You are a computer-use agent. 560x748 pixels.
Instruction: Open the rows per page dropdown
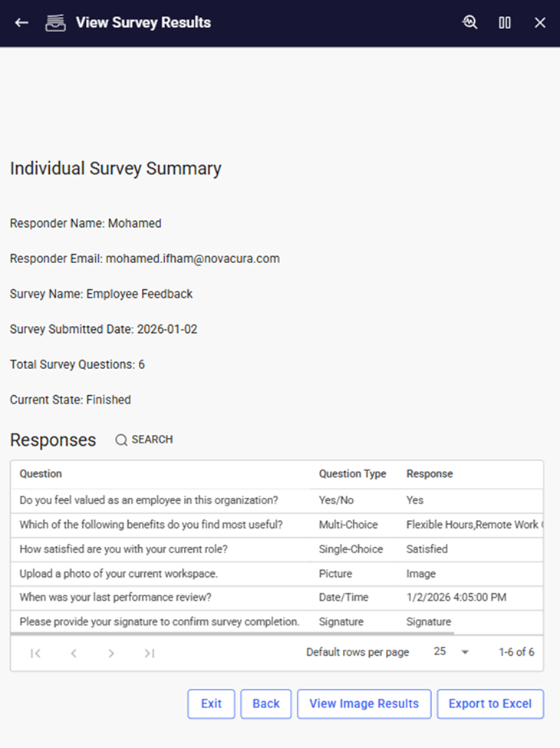[450, 652]
